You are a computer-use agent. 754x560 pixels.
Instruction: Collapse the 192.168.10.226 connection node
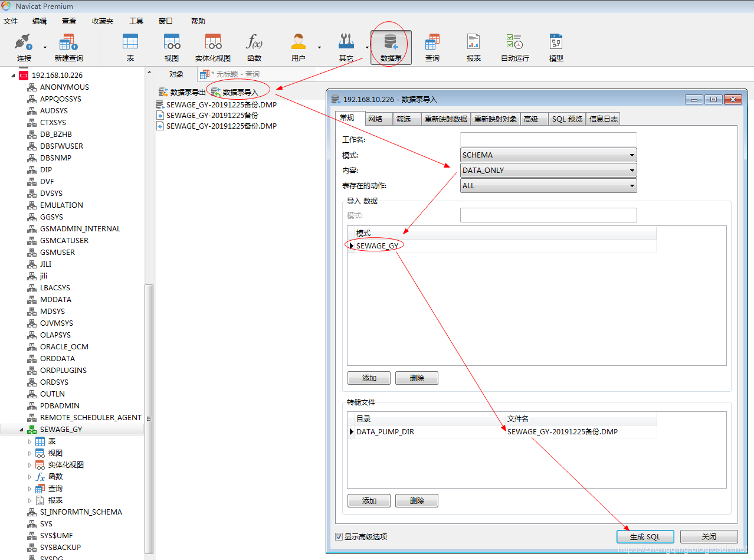click(x=13, y=76)
